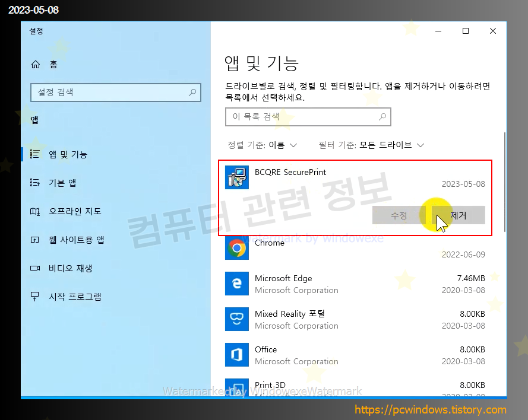Maximize the 설정 window
This screenshot has height=420, width=528.
pos(466,31)
